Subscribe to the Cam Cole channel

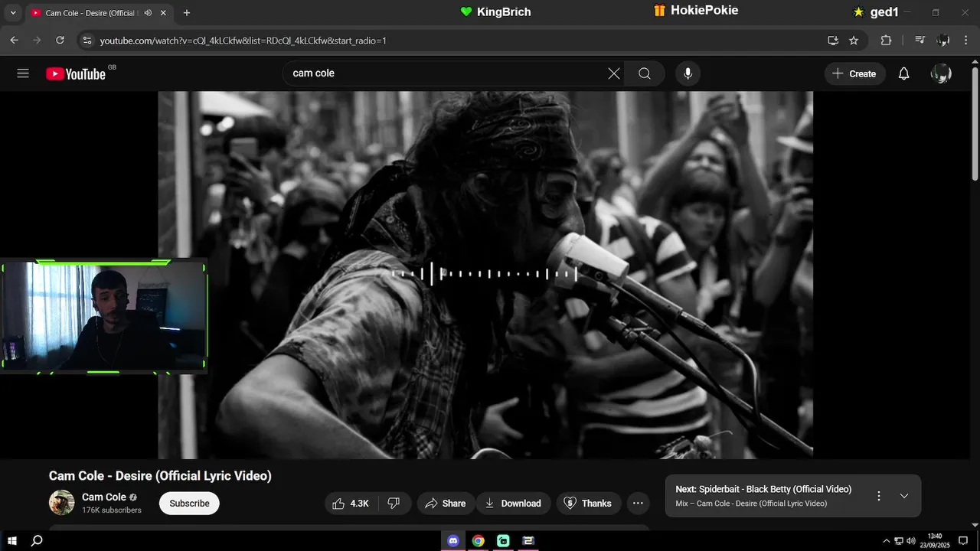coord(189,504)
